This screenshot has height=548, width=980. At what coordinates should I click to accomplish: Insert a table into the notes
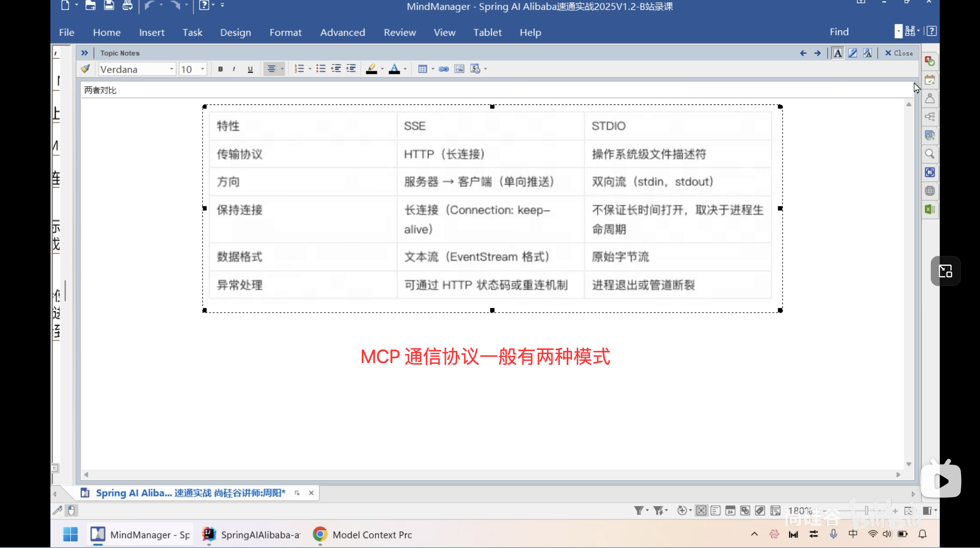[x=422, y=69]
